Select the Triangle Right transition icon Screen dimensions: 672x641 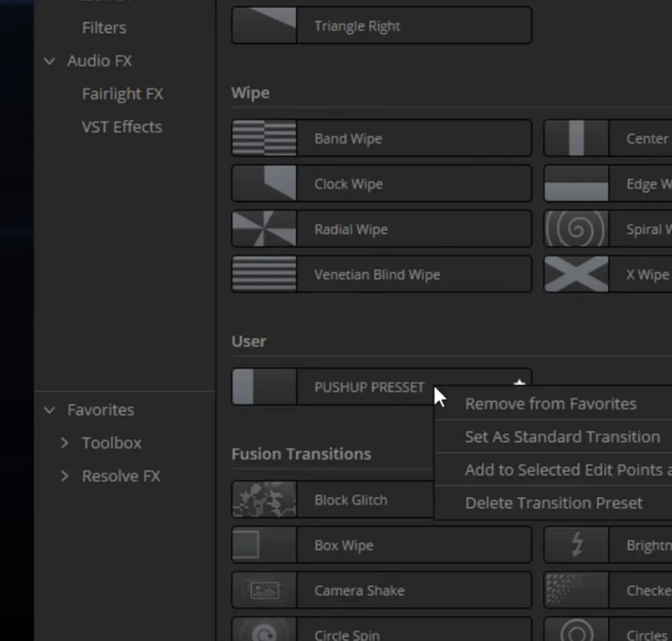[265, 25]
